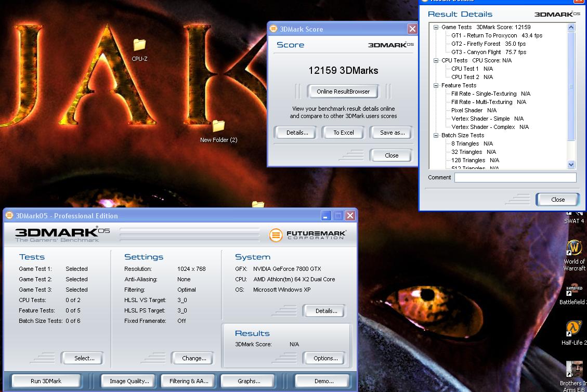Select Vertex Shader - Simple row
587x392 pixels.
(x=487, y=119)
